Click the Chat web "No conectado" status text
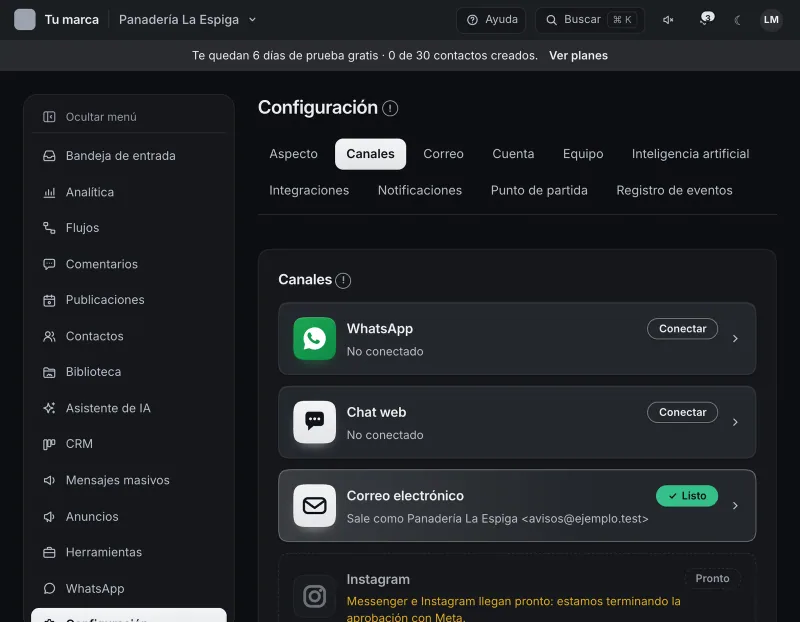Image resolution: width=800 pixels, height=622 pixels. (x=385, y=435)
